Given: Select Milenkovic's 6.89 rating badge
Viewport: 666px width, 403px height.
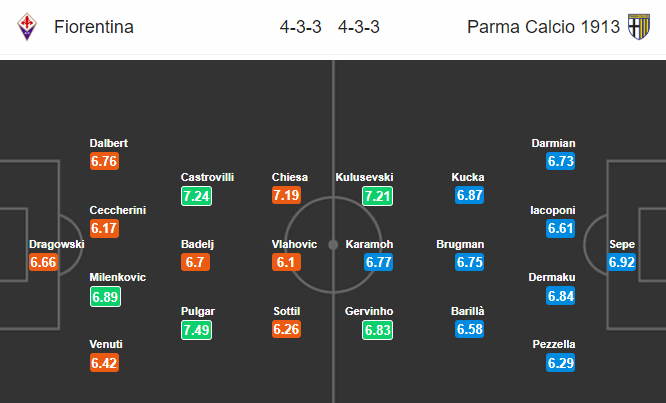Looking at the screenshot, I should point(105,296).
